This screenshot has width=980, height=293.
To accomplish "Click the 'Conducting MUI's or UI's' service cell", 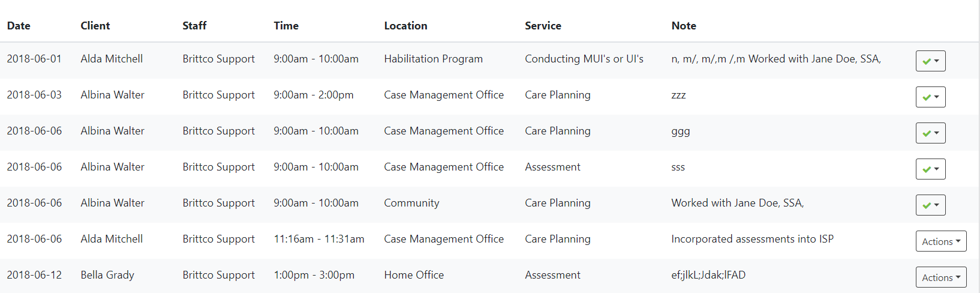I will pos(584,59).
